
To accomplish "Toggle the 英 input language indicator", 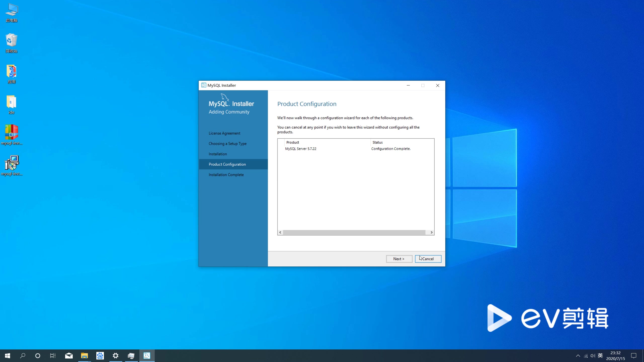I will (600, 356).
